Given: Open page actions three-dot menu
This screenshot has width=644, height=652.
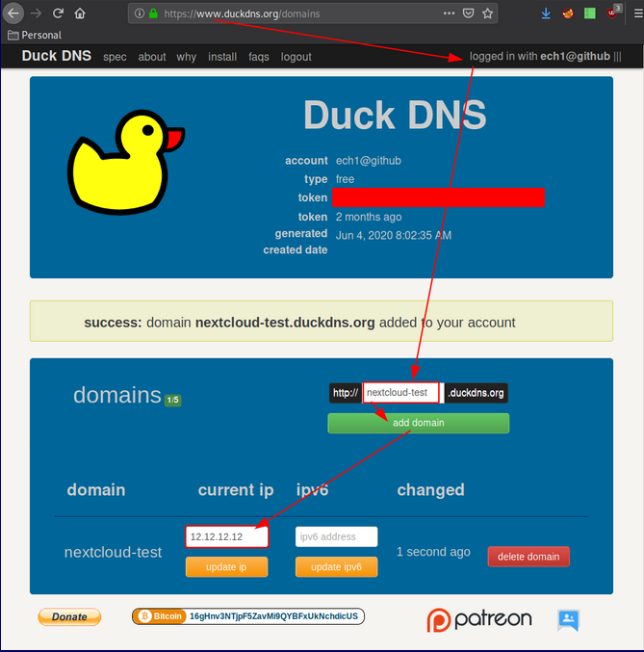Looking at the screenshot, I should click(x=449, y=13).
